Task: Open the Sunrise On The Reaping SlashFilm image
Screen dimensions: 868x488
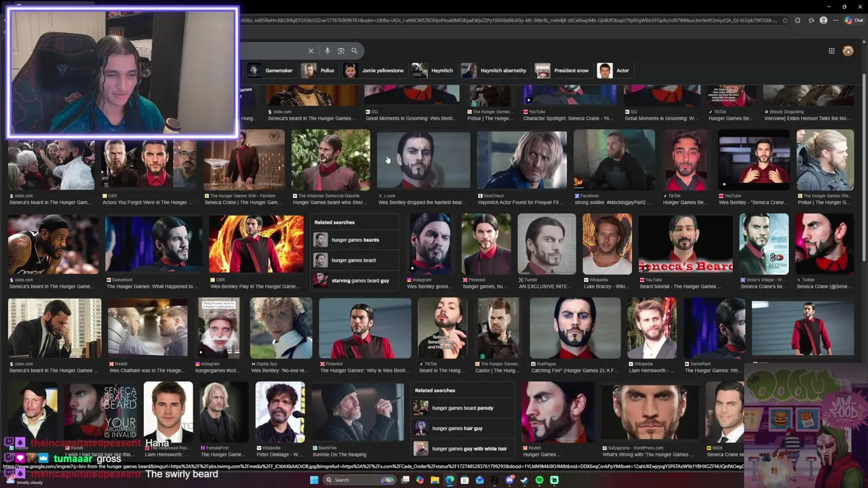Action: coord(357,412)
